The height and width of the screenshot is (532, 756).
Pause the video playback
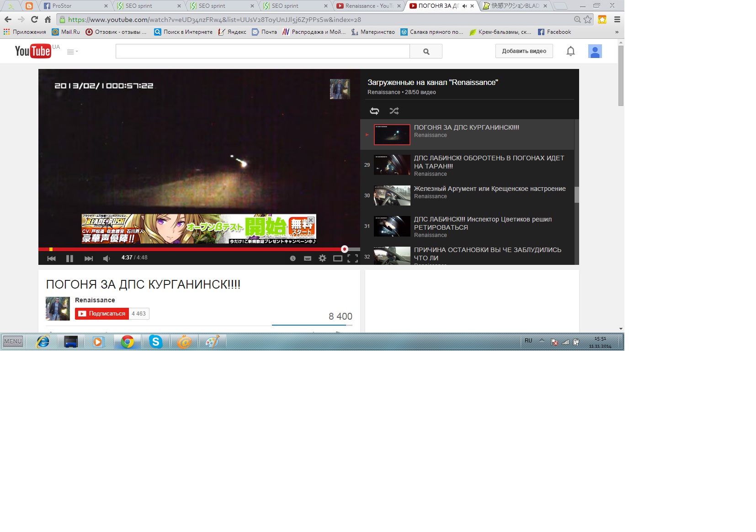[x=69, y=258]
